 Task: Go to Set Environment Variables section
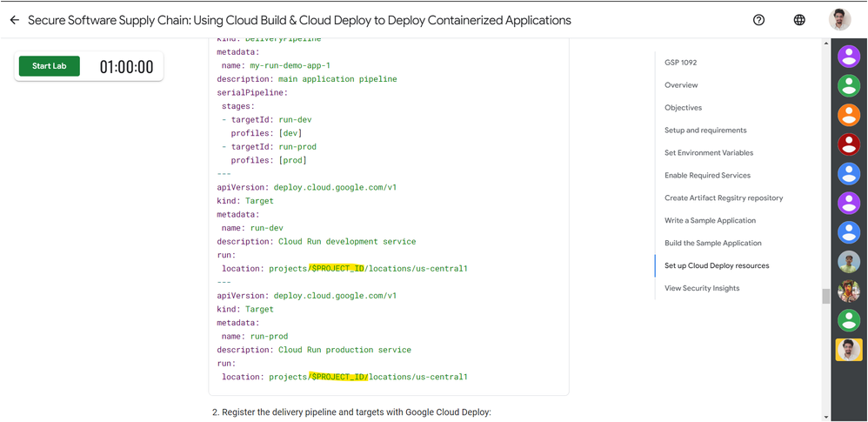[x=709, y=153]
